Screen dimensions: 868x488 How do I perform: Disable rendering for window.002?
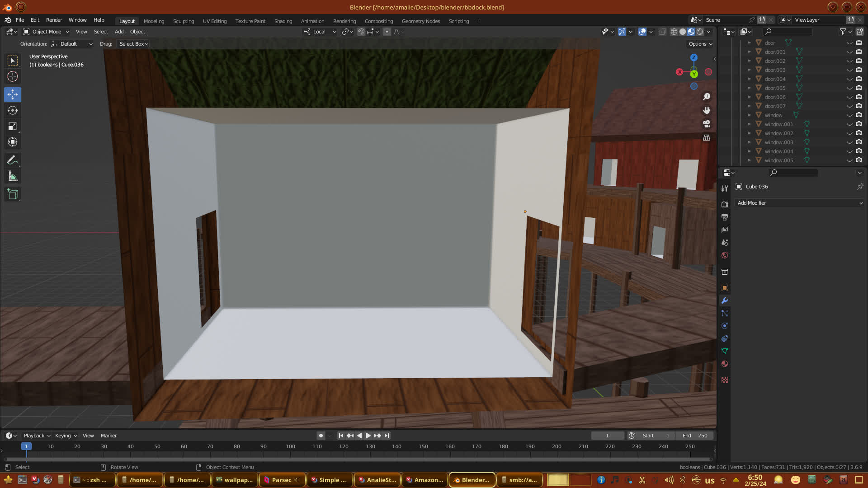(859, 133)
